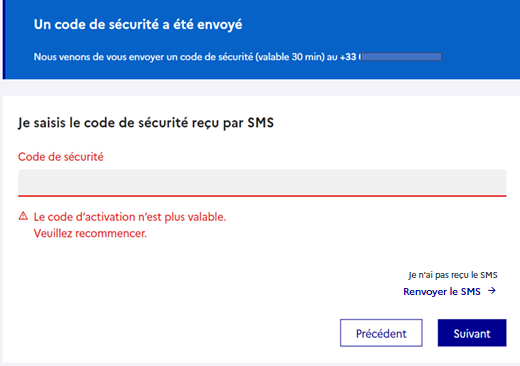Click the gray gap between banner and form
The height and width of the screenshot is (366, 520).
point(260,88)
